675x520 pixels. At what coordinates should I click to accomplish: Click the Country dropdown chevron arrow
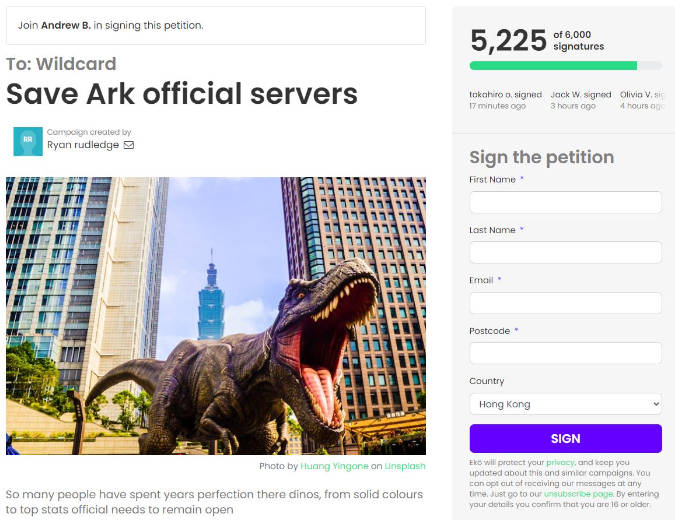pyautogui.click(x=656, y=404)
